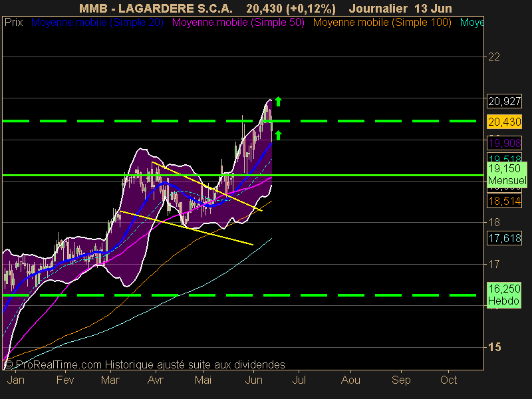Click the orange 18,514 average label
This screenshot has width=532, height=399.
point(504,201)
